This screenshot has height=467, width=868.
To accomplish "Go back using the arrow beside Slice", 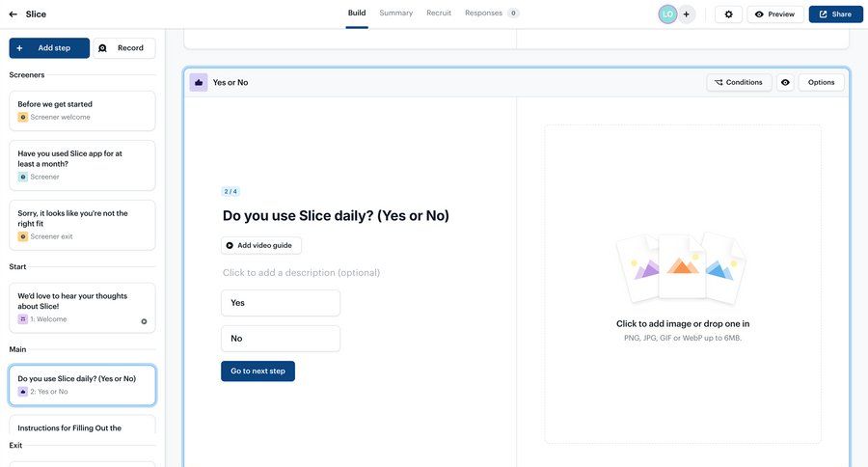I will click(x=14, y=14).
